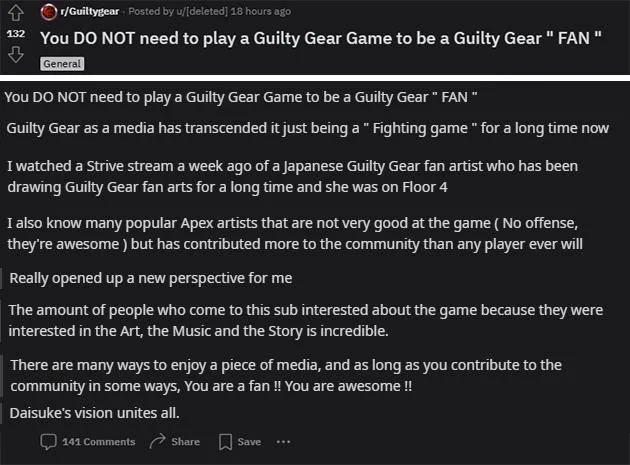Open the '141 Comments' text label

tap(98, 442)
